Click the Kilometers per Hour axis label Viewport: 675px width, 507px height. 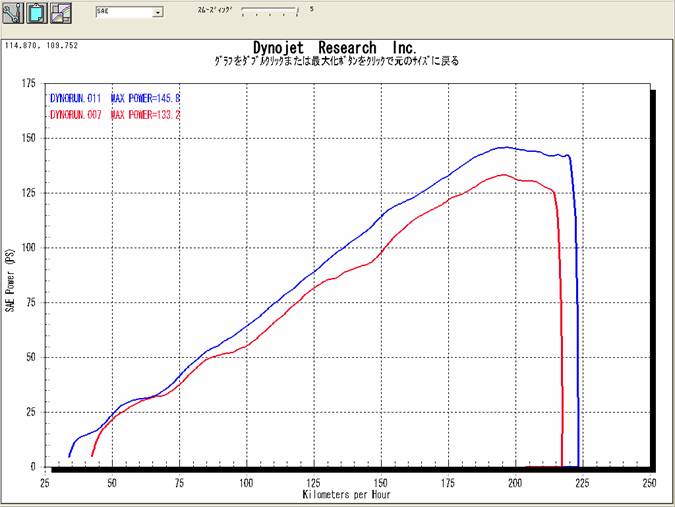346,495
